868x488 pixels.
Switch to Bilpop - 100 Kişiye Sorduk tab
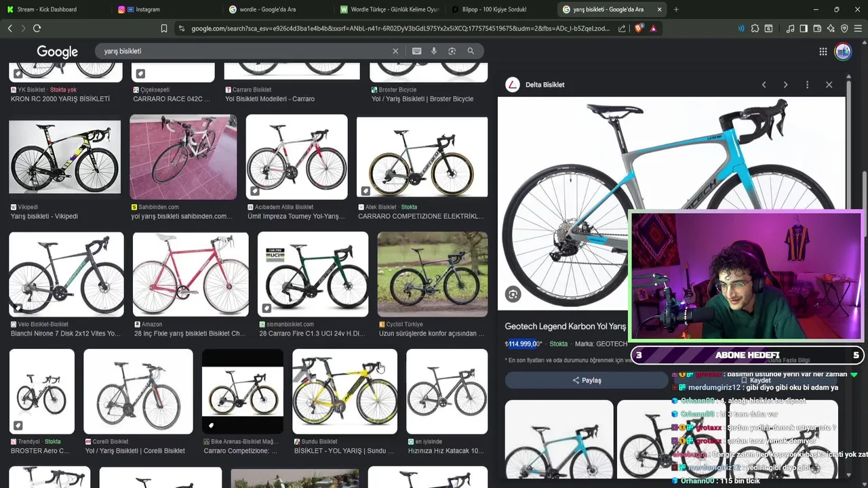point(500,9)
